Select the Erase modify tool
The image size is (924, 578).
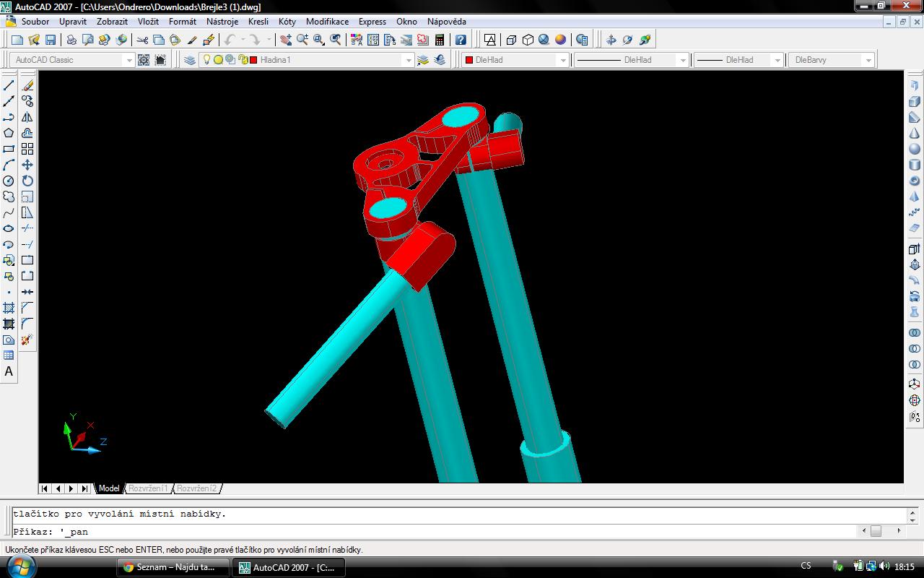(x=27, y=85)
